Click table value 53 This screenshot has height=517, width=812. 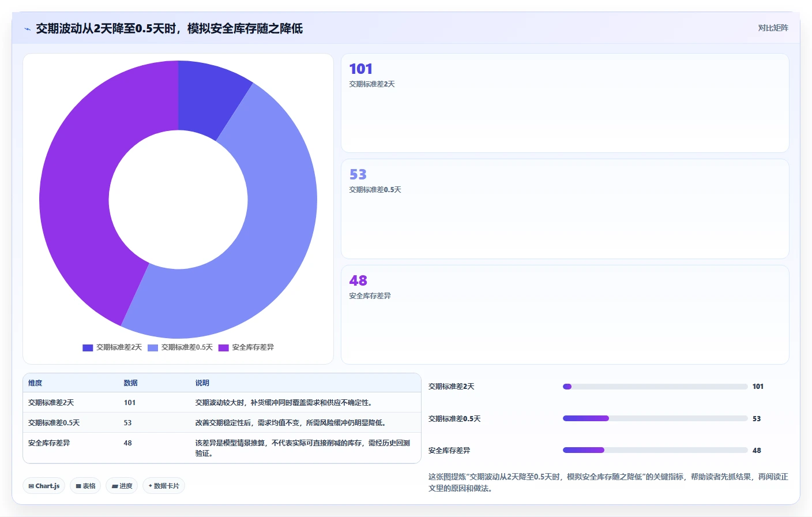tap(127, 423)
